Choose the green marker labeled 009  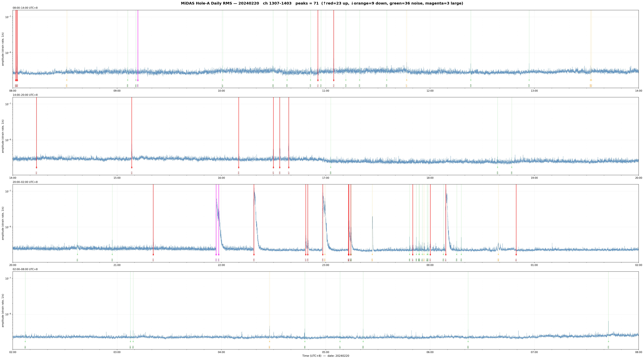point(287,80)
